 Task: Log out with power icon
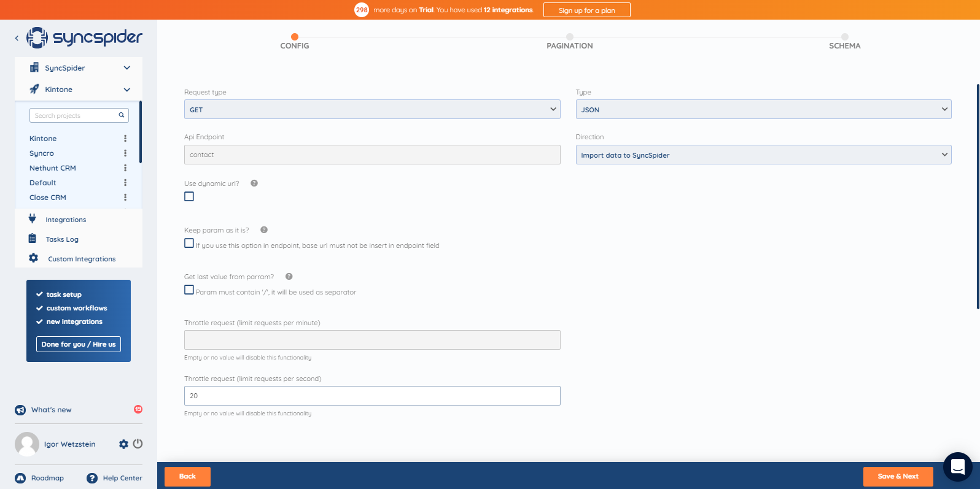(x=138, y=444)
